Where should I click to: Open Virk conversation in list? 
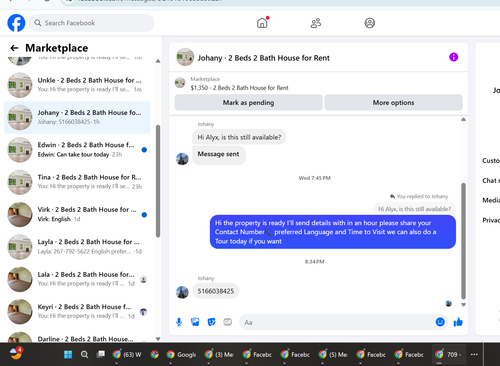[77, 214]
